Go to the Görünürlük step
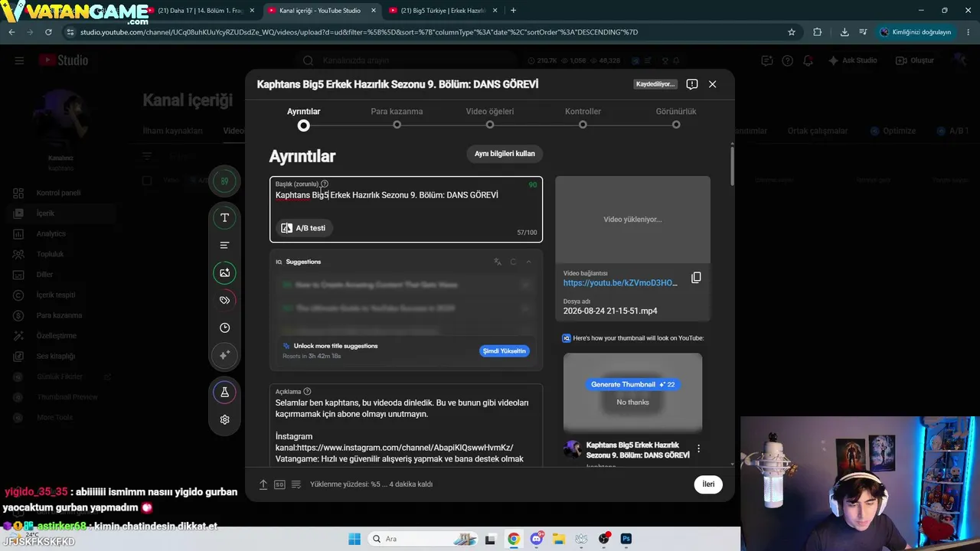The width and height of the screenshot is (980, 551). pos(676,118)
